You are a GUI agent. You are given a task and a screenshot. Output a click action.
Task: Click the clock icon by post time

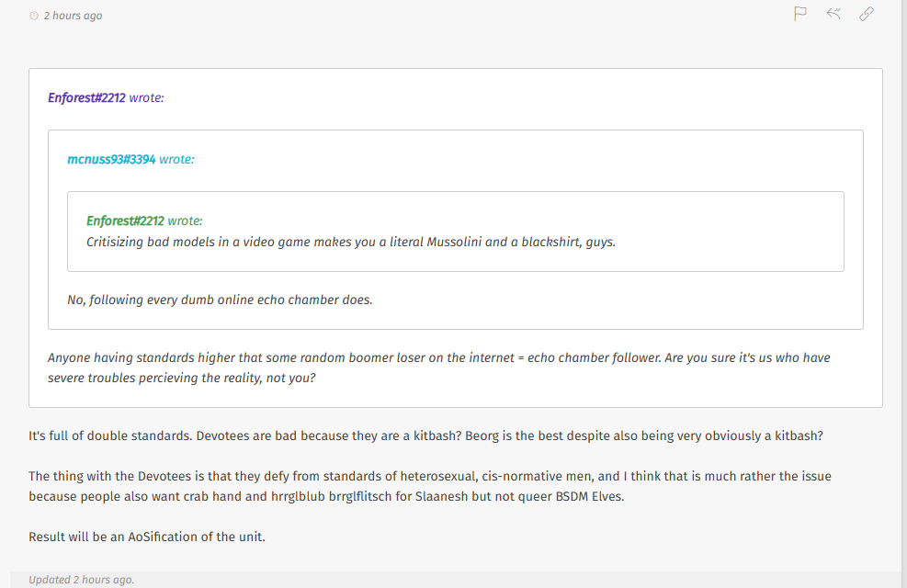click(x=34, y=16)
